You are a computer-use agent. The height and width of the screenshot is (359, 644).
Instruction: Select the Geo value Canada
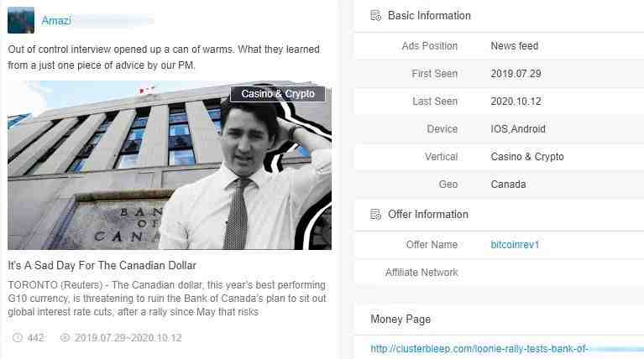click(508, 185)
